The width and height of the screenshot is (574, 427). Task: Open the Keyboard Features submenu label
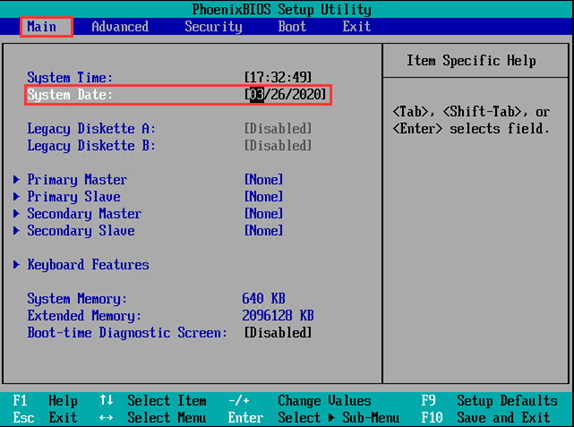(88, 265)
